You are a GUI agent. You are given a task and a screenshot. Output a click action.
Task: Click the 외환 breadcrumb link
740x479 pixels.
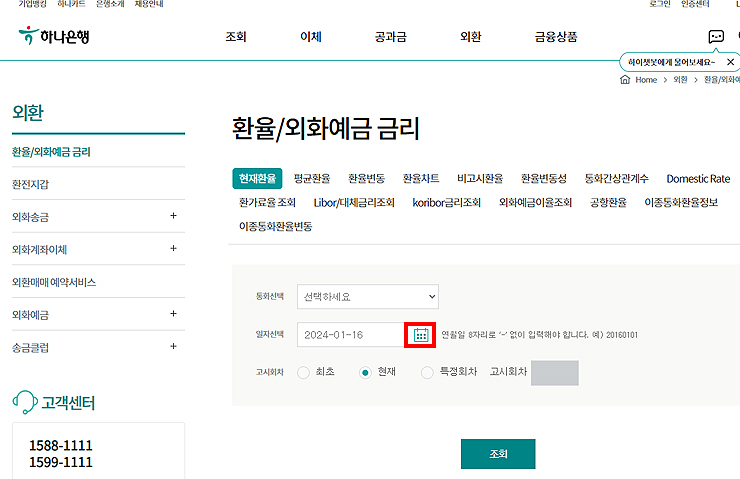click(680, 80)
